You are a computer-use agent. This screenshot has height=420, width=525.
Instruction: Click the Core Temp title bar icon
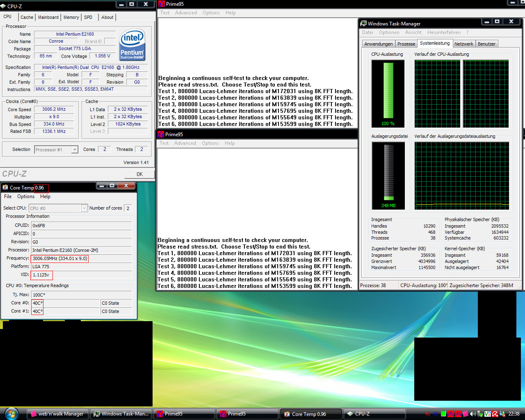tap(5, 187)
